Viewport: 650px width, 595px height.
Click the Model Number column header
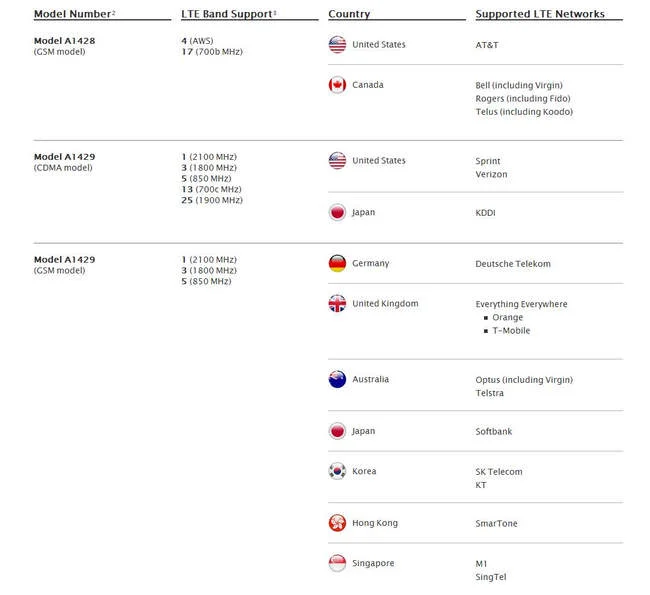click(75, 14)
